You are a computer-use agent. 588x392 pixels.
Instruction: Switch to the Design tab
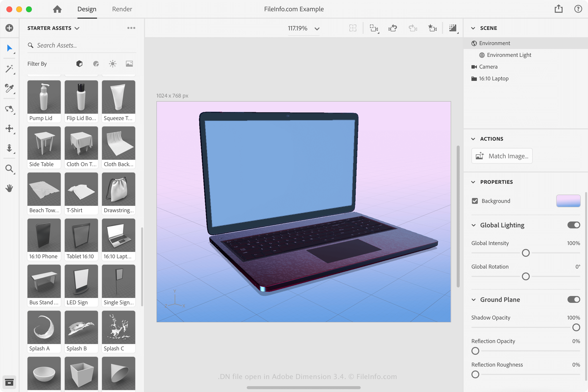click(86, 9)
